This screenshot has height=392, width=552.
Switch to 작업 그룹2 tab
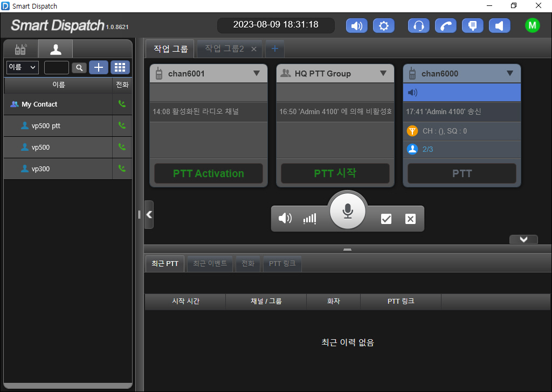tap(224, 49)
